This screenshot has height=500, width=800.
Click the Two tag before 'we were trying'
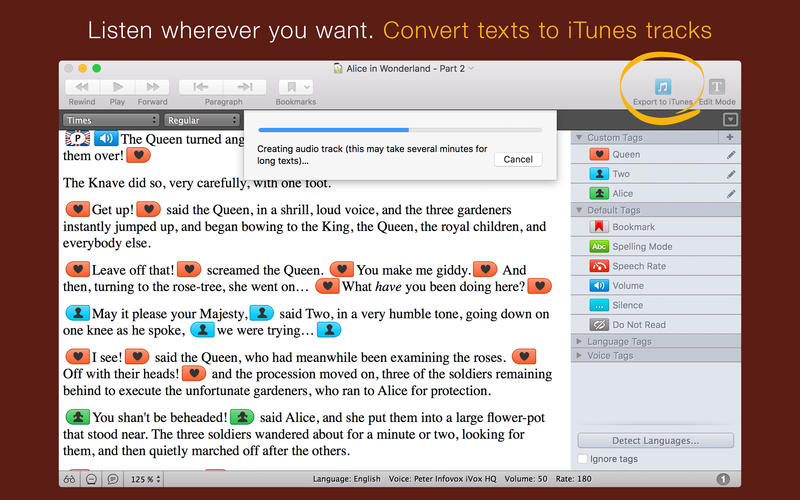202,330
